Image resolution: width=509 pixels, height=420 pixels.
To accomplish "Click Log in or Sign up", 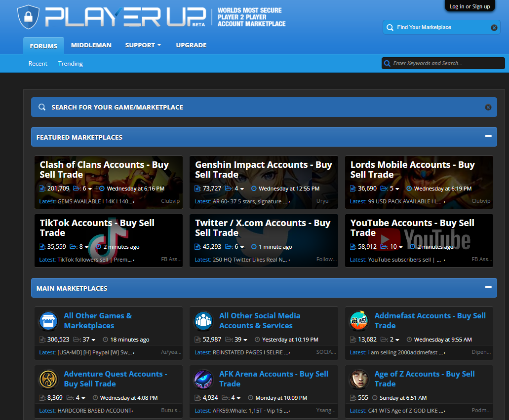I will [x=470, y=6].
